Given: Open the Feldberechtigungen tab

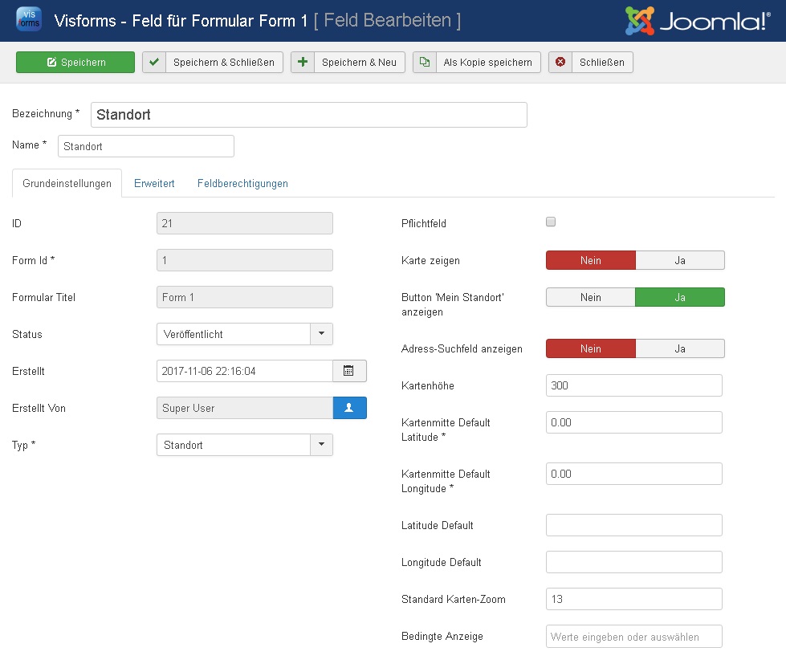Looking at the screenshot, I should (242, 183).
